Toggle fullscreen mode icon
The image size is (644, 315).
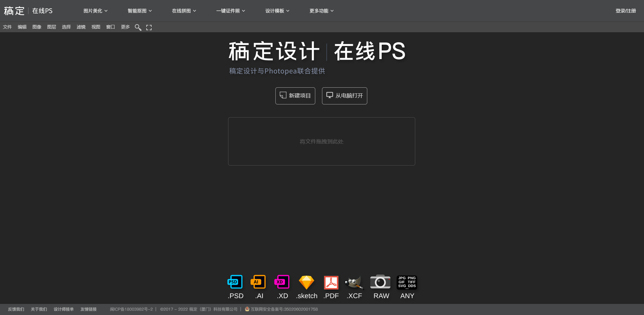click(x=149, y=28)
